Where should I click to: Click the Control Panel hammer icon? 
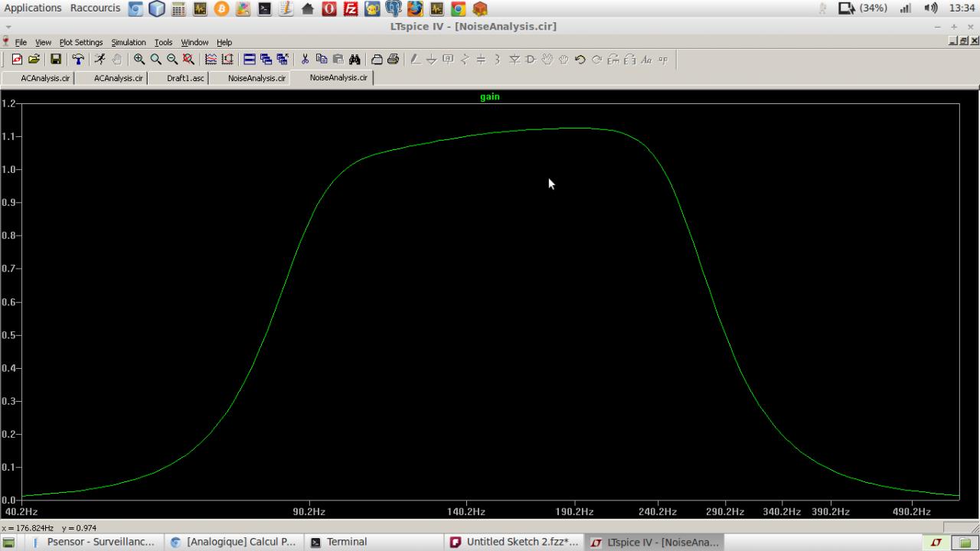pos(78,59)
